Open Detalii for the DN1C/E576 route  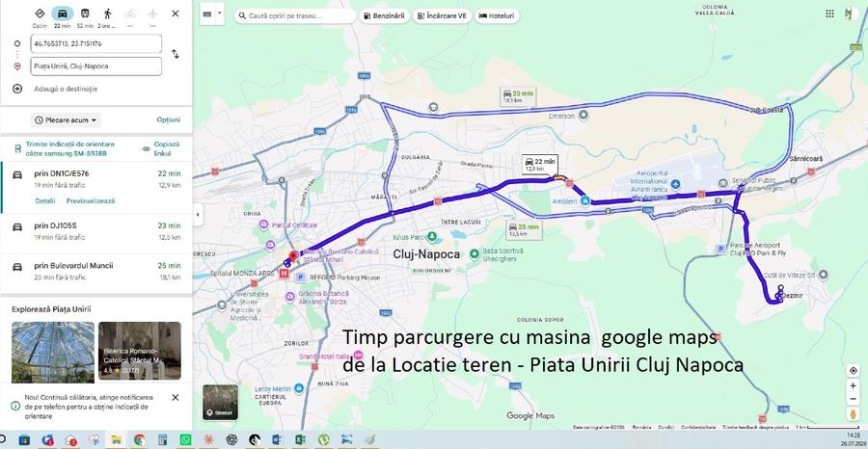point(44,201)
